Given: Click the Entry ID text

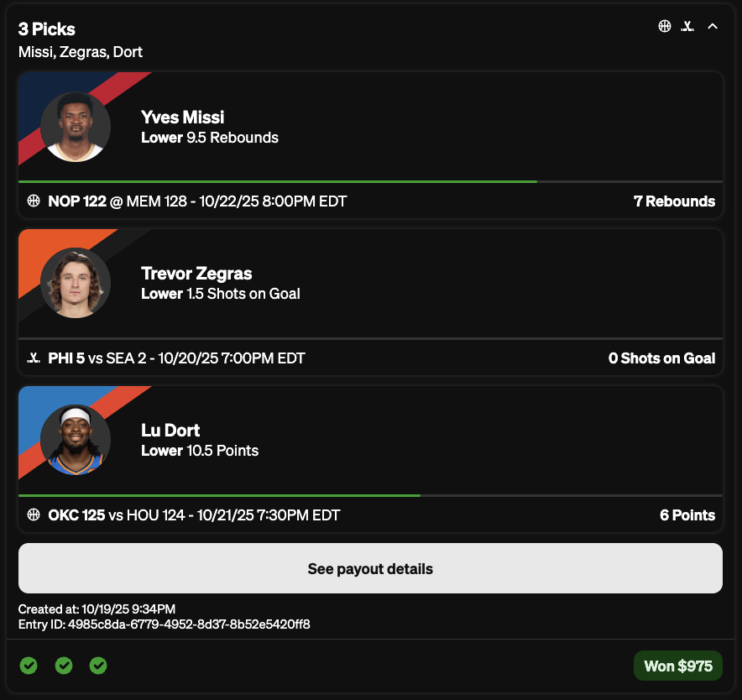Looking at the screenshot, I should [165, 624].
